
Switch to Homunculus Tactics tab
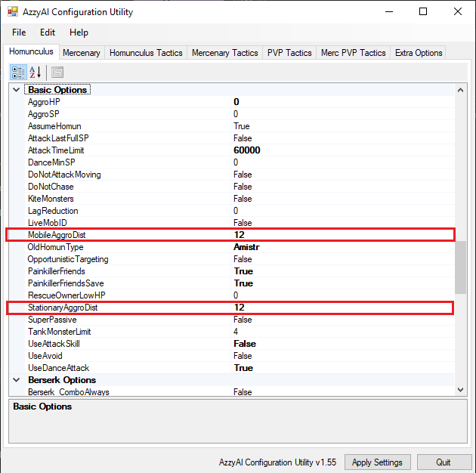(146, 53)
